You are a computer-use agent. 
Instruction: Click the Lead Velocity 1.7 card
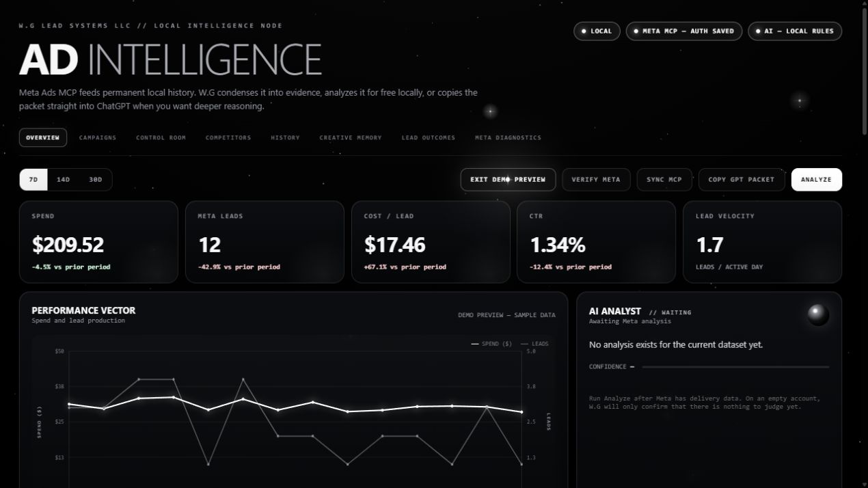coord(762,242)
